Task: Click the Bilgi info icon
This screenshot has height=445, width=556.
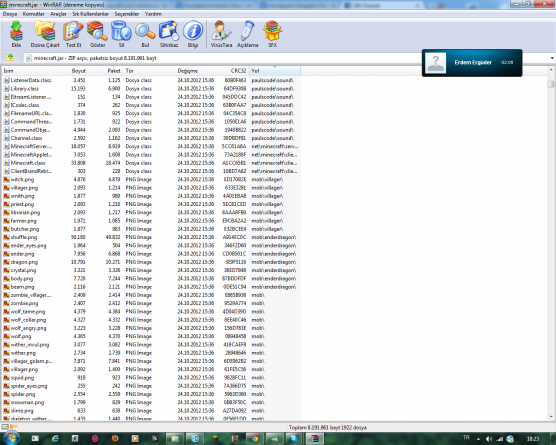Action: pyautogui.click(x=193, y=34)
